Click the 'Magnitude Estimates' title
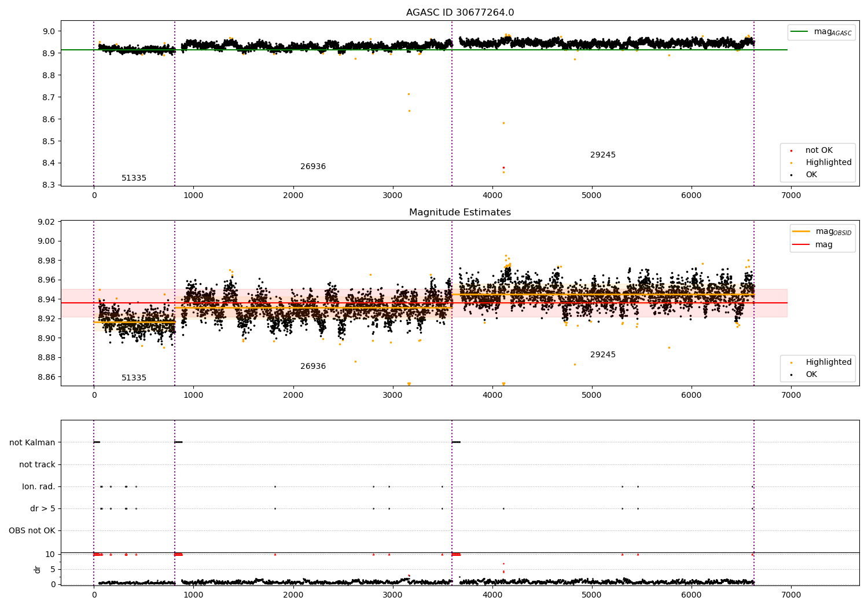Viewport: 868px width, 608px height. tap(460, 213)
